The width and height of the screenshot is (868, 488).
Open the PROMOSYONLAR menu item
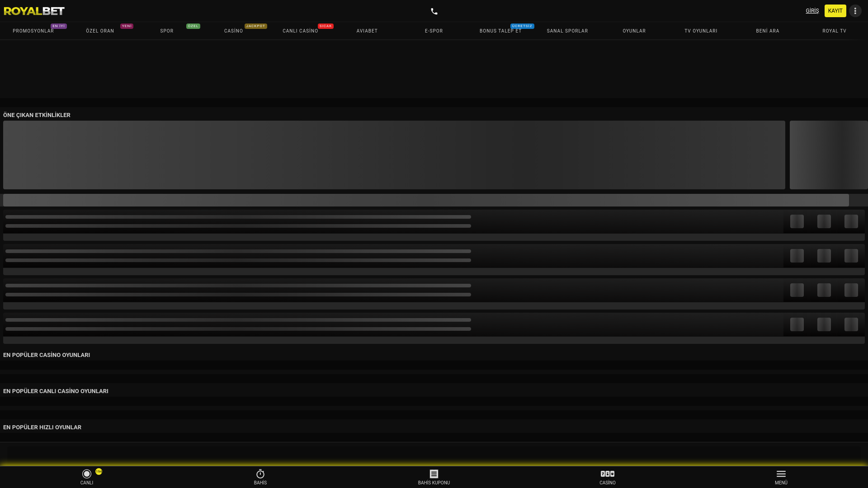(33, 31)
